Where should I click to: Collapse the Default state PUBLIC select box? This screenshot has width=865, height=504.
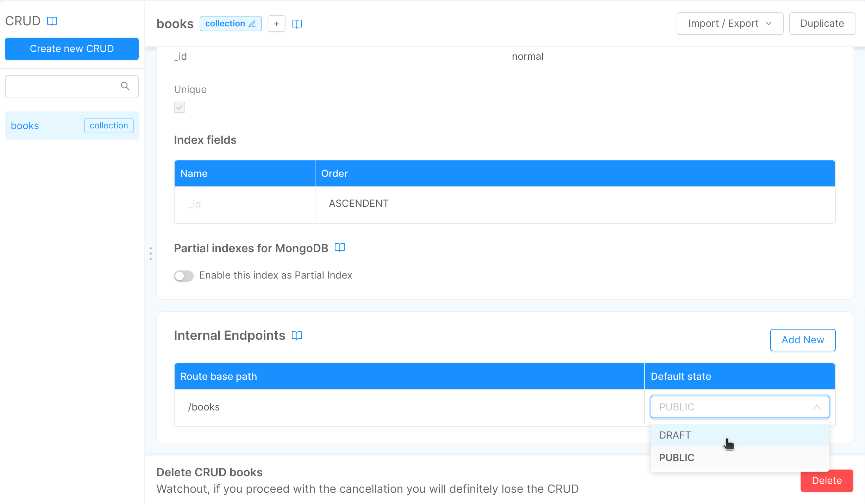coord(739,407)
